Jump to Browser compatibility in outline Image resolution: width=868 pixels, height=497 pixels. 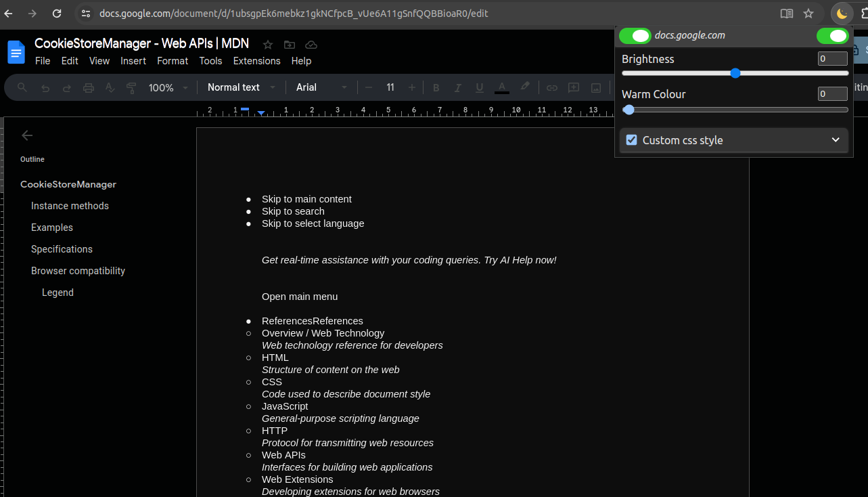click(78, 271)
